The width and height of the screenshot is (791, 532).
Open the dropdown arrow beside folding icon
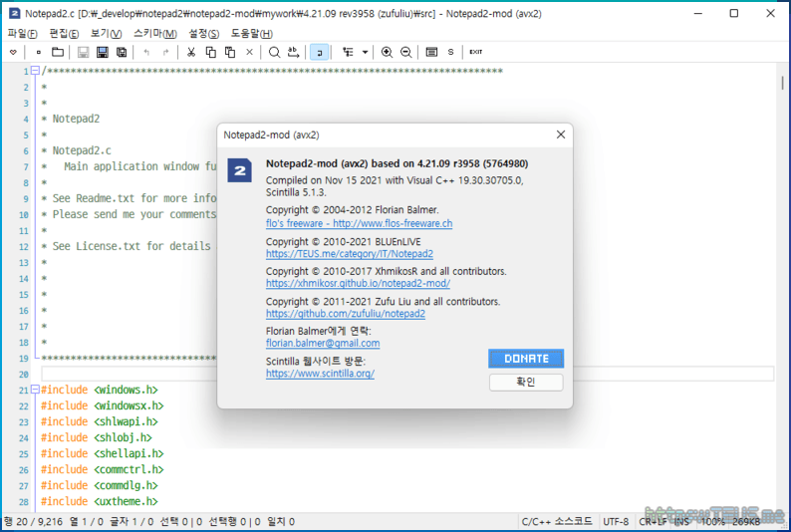coord(365,52)
